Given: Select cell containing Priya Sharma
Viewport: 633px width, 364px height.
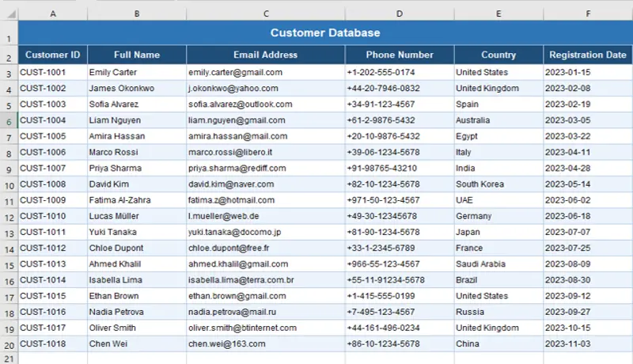Looking at the screenshot, I should pos(137,169).
